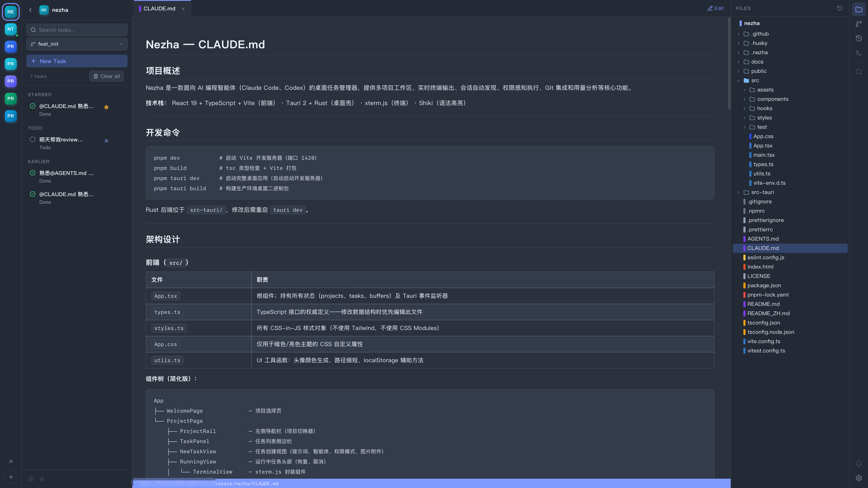Screen dimensions: 868x488
Task: Click the New Task button
Action: (x=77, y=61)
